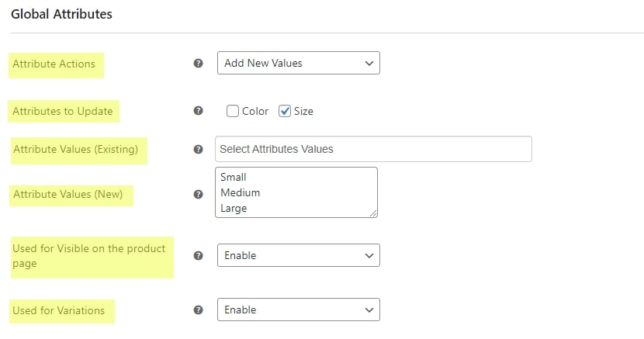Enable the Color attribute checkbox
Screen dimensions: 644x339
[233, 111]
